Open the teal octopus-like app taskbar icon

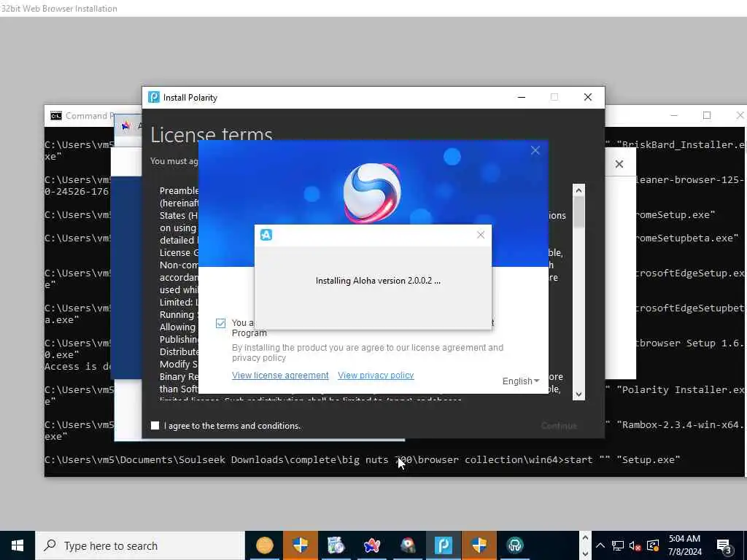(x=514, y=545)
